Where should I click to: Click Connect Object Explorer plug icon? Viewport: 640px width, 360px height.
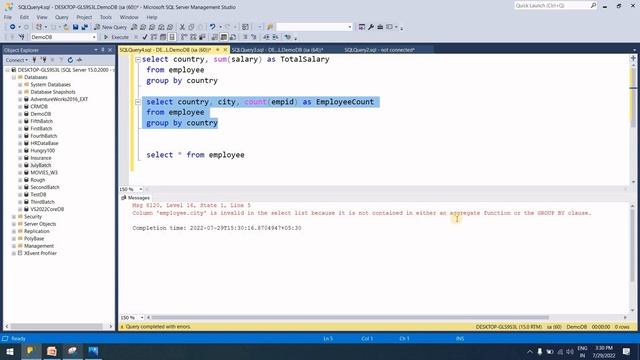[35, 60]
